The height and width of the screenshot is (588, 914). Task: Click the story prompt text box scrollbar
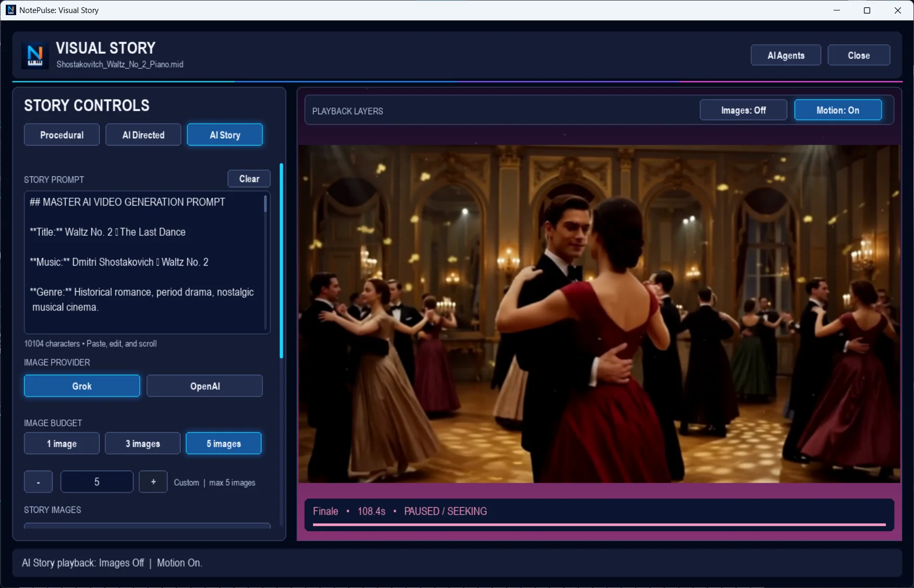tap(266, 203)
